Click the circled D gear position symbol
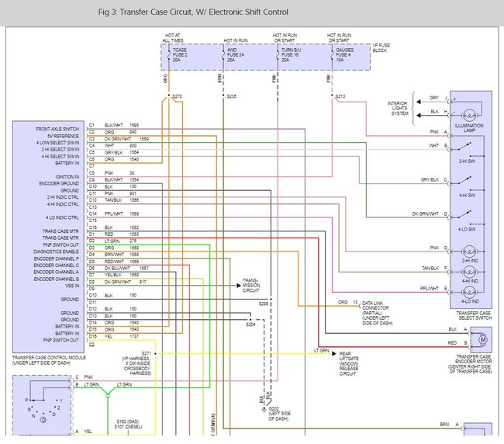This screenshot has width=504, height=444. [43, 419]
